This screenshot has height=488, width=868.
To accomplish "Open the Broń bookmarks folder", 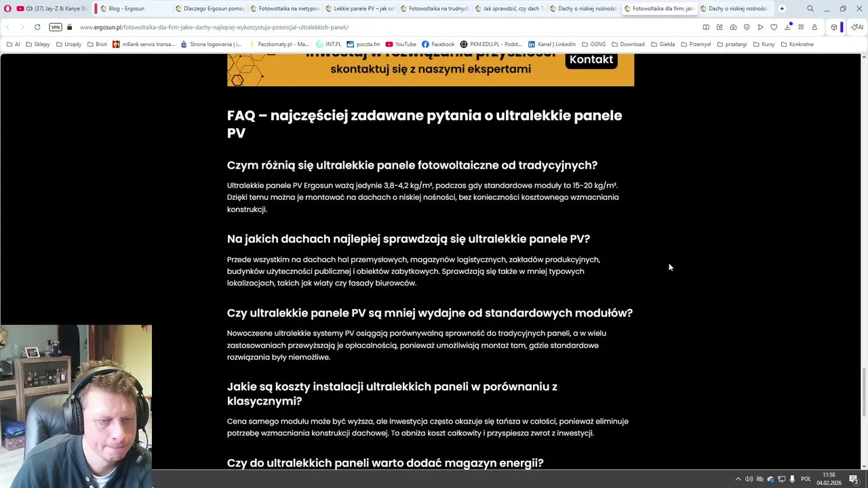I will point(97,44).
